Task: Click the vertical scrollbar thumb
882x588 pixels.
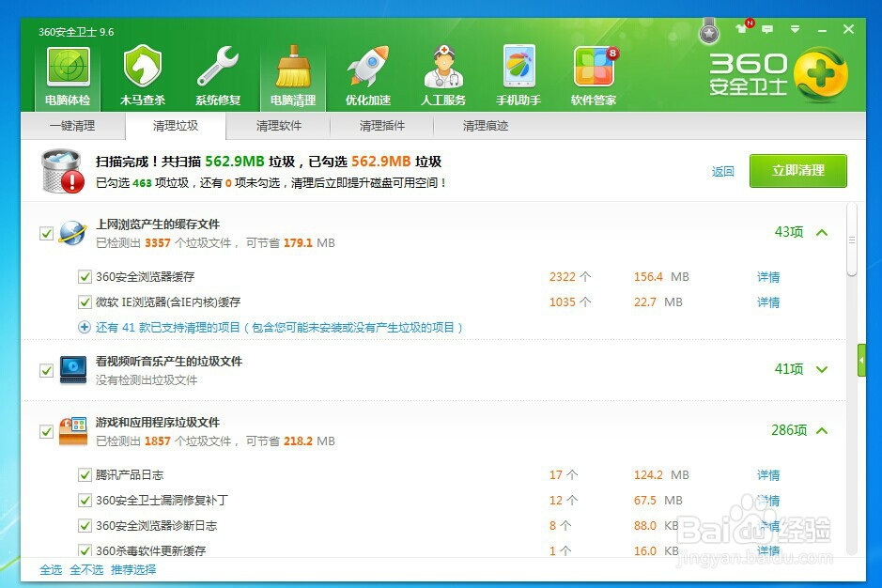Action: tap(852, 240)
